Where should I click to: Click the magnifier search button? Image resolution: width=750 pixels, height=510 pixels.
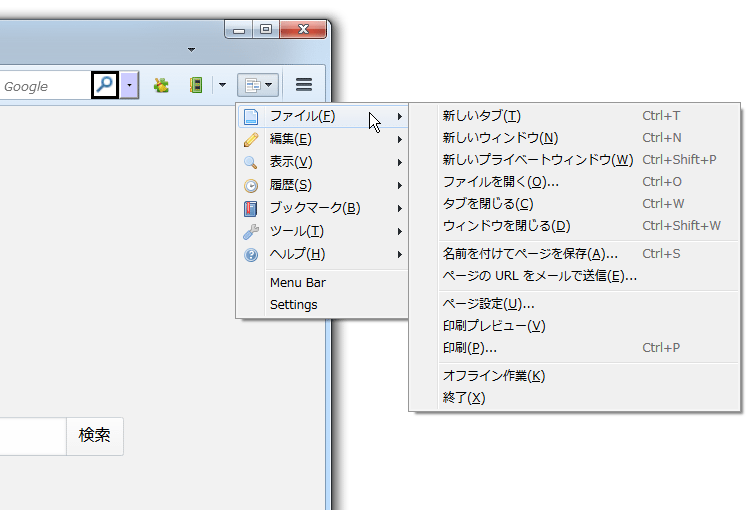[x=105, y=85]
